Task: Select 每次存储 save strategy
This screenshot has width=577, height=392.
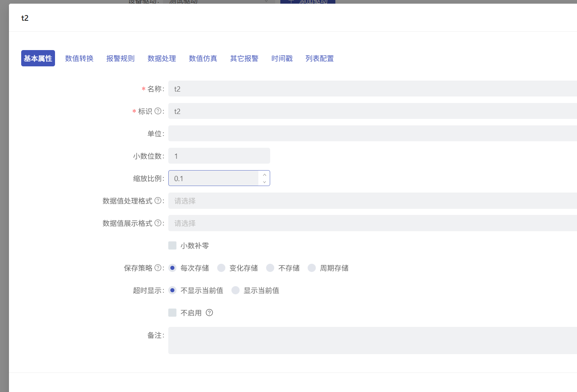Action: pyautogui.click(x=172, y=268)
